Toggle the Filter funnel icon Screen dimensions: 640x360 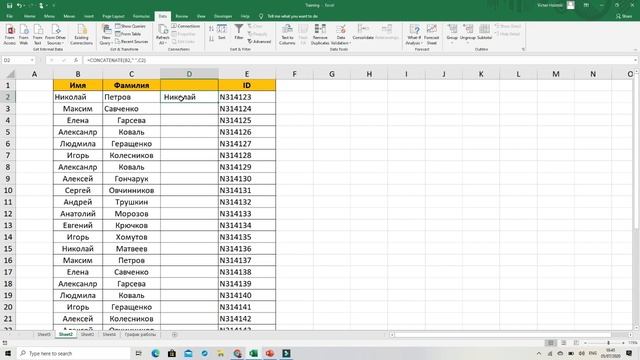click(239, 32)
